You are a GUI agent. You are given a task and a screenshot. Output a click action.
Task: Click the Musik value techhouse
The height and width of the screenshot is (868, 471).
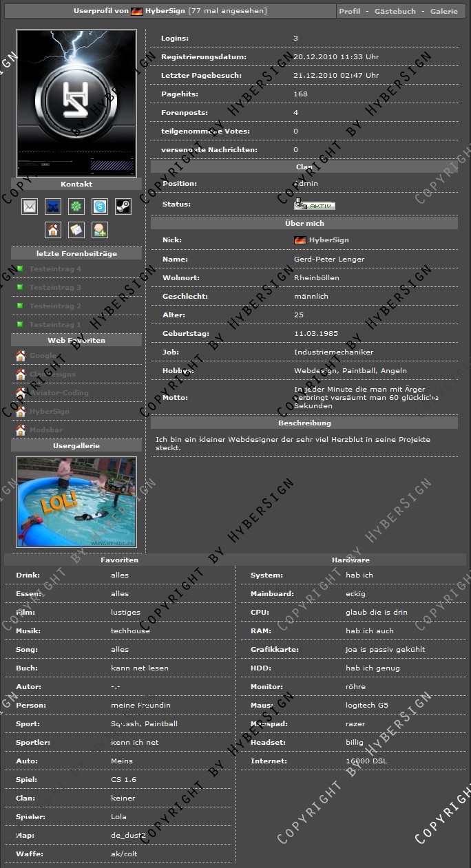[x=130, y=631]
